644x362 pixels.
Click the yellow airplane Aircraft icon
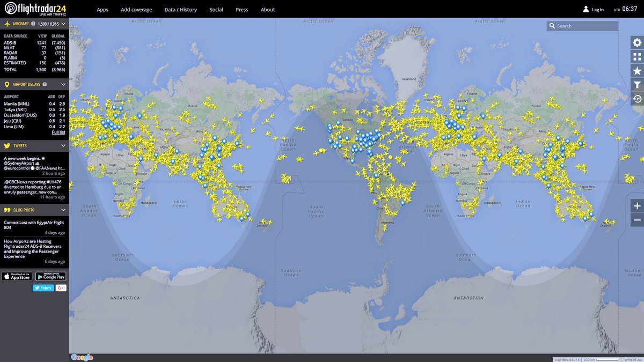(x=7, y=24)
